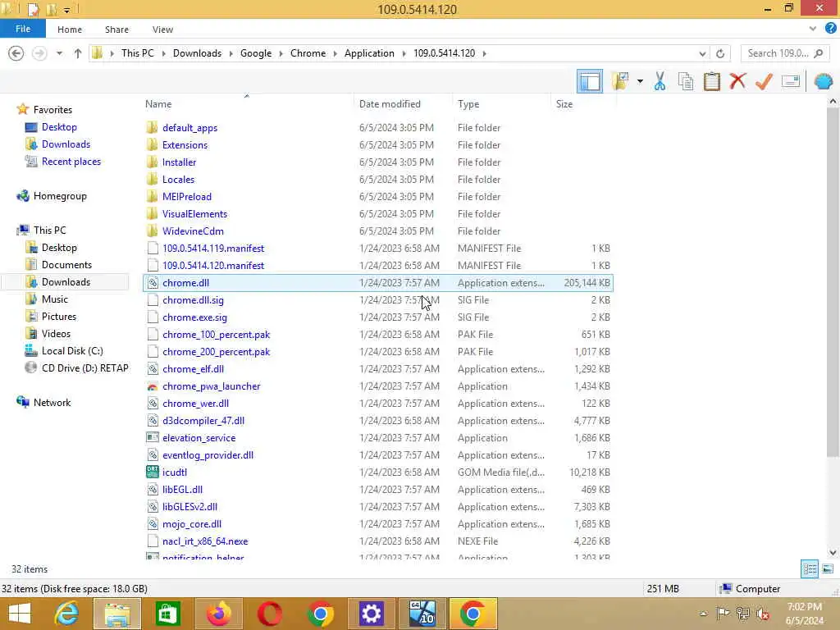Viewport: 840px width, 630px height.
Task: Click the red X Delete icon
Action: pos(737,81)
